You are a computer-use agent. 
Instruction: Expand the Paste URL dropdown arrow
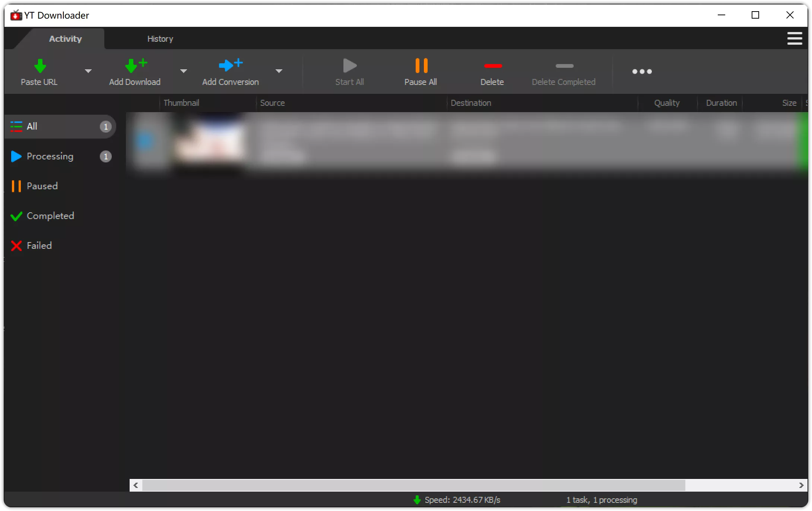coord(88,71)
